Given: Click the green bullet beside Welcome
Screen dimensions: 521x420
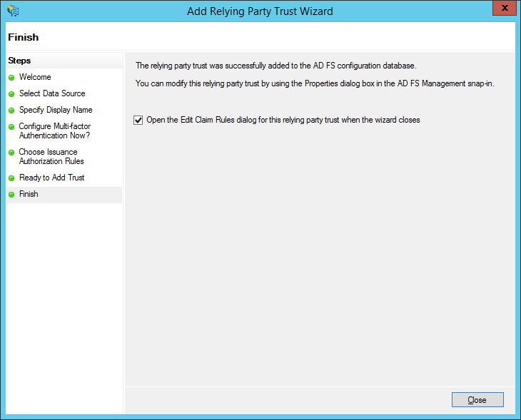Looking at the screenshot, I should coord(11,78).
